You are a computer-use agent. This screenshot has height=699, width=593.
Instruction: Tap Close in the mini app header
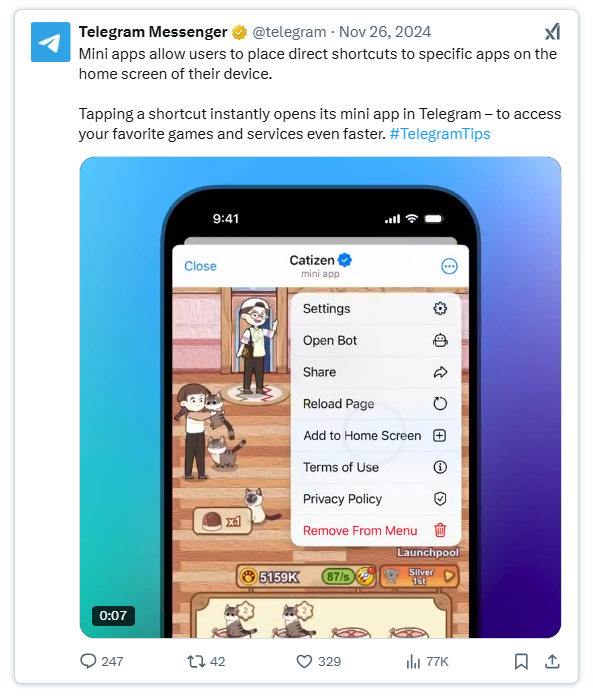[200, 266]
